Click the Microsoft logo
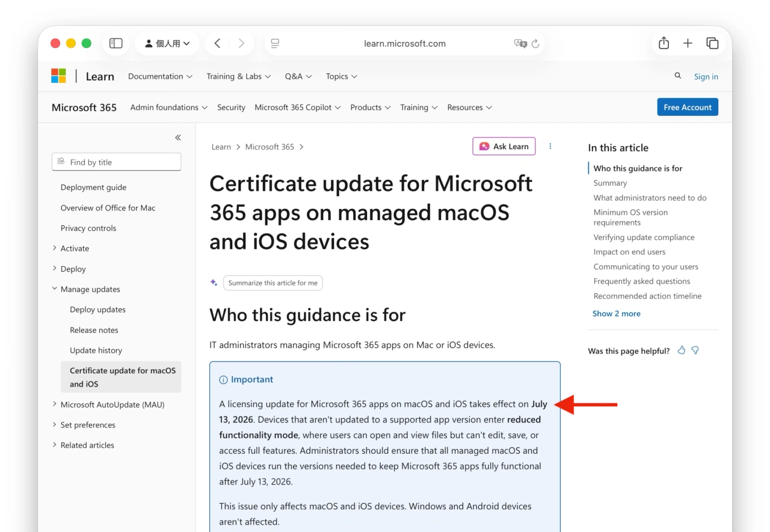The width and height of the screenshot is (770, 532). pos(58,76)
